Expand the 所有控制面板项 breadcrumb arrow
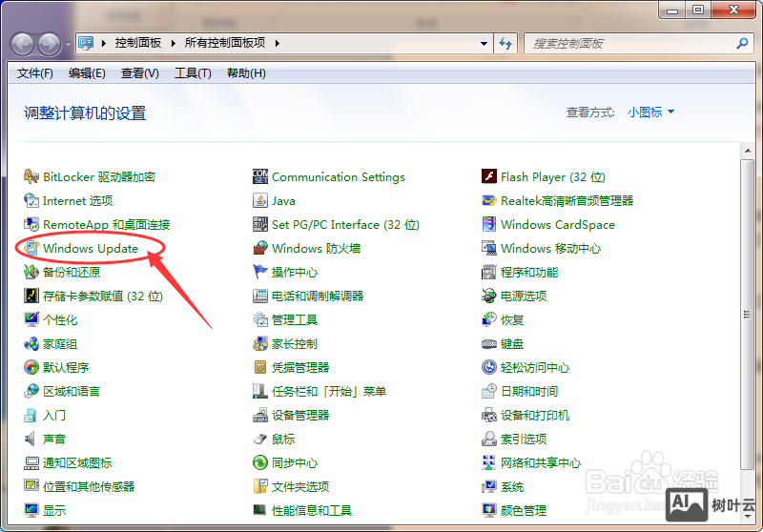Screen dimensions: 763x532 coord(277,43)
